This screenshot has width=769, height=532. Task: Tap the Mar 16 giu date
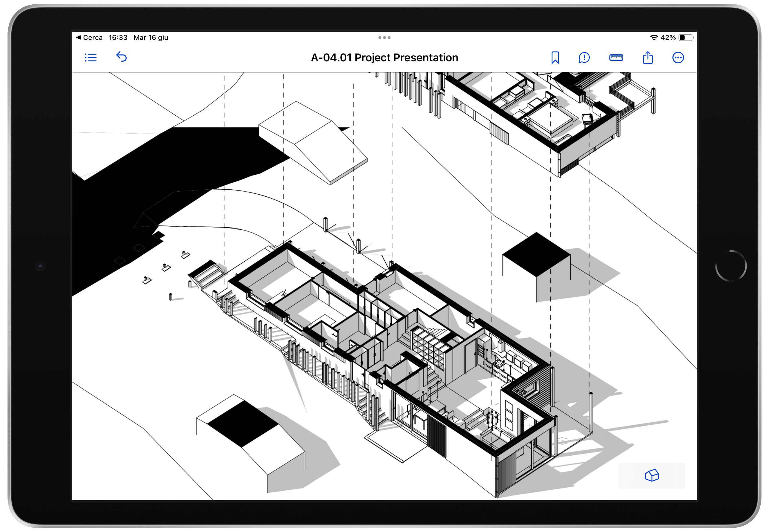[151, 38]
